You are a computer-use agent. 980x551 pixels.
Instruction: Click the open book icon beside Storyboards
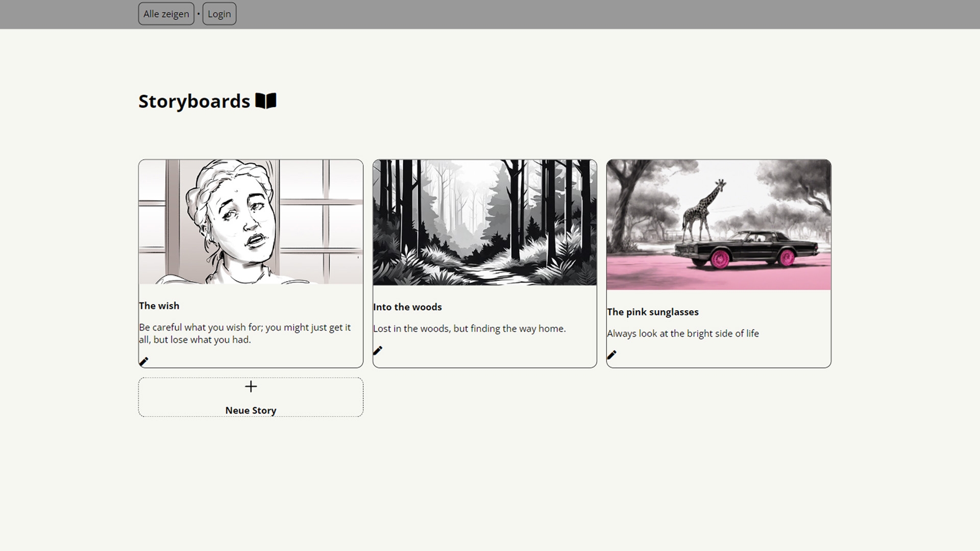265,101
